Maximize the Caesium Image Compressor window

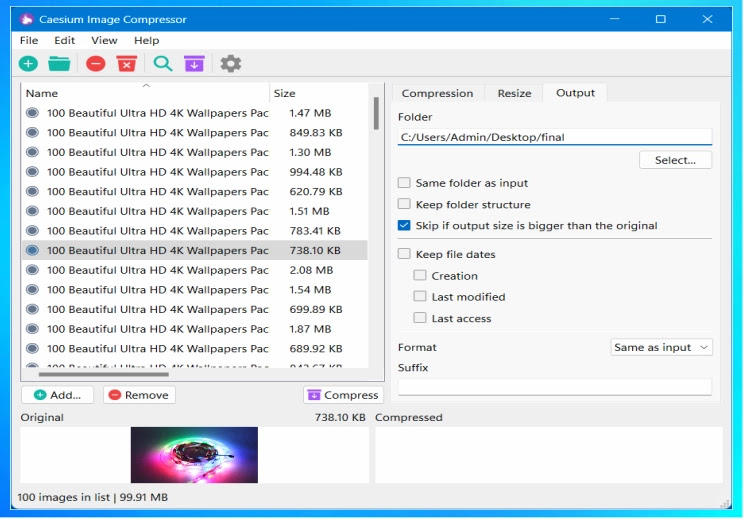pyautogui.click(x=660, y=19)
